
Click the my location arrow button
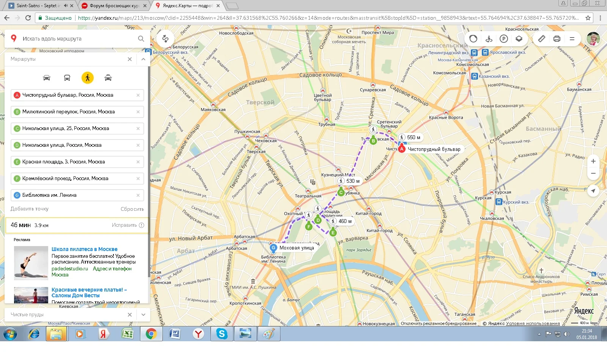[593, 191]
